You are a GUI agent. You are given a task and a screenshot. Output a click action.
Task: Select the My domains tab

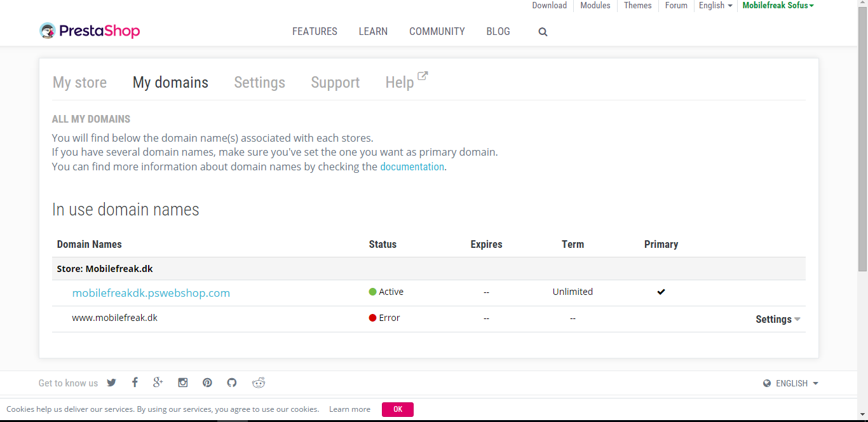click(x=170, y=83)
